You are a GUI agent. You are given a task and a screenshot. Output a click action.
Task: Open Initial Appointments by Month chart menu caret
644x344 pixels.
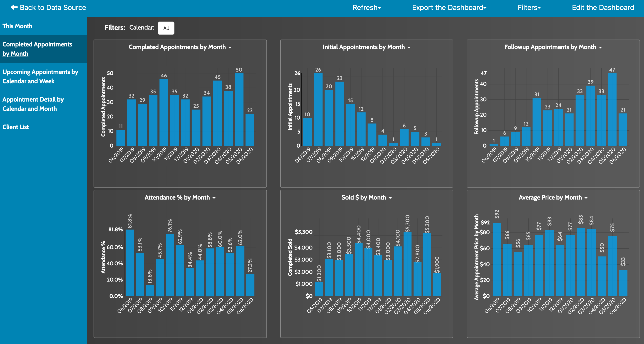coord(409,48)
